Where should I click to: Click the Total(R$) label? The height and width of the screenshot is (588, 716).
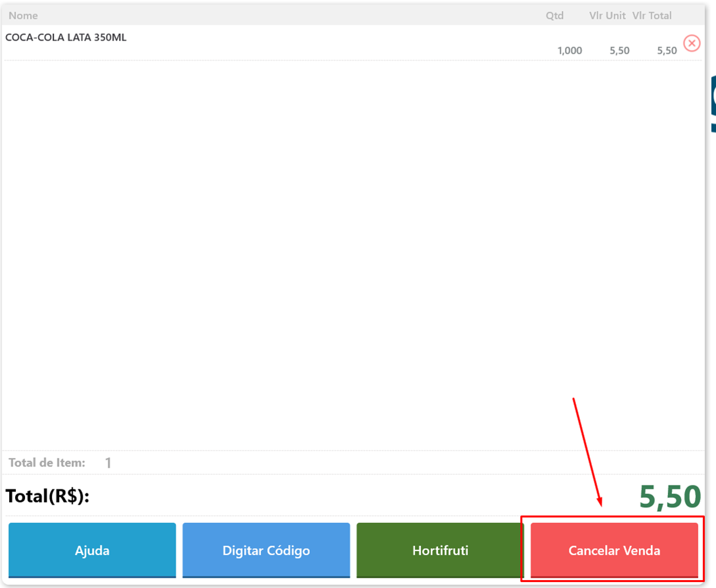click(47, 496)
